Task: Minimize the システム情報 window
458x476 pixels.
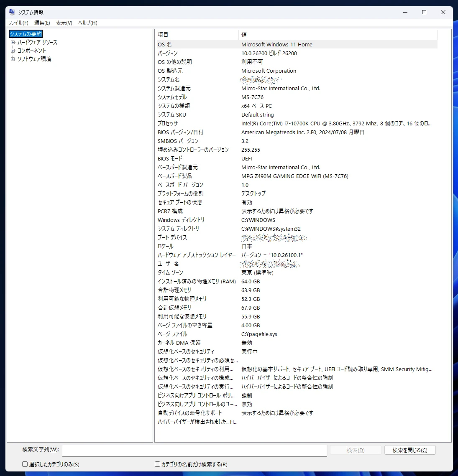Action: click(x=404, y=12)
